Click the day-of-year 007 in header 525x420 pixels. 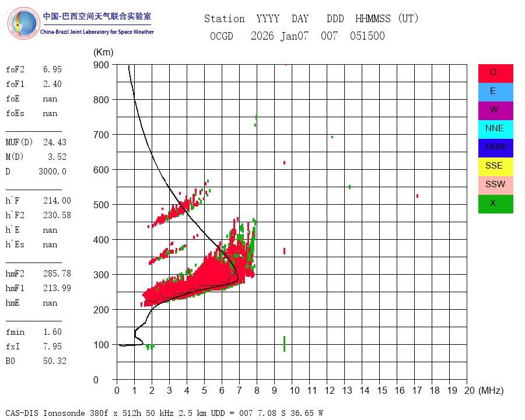coord(329,36)
